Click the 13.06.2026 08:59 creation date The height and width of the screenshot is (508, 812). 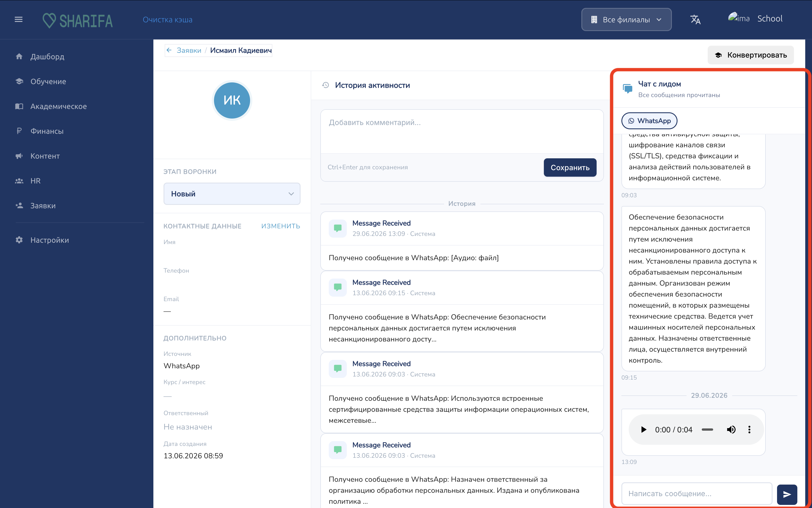[x=193, y=456]
